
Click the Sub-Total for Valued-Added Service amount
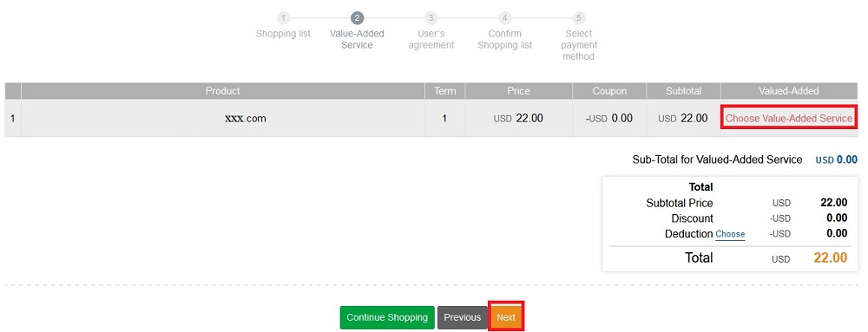837,159
